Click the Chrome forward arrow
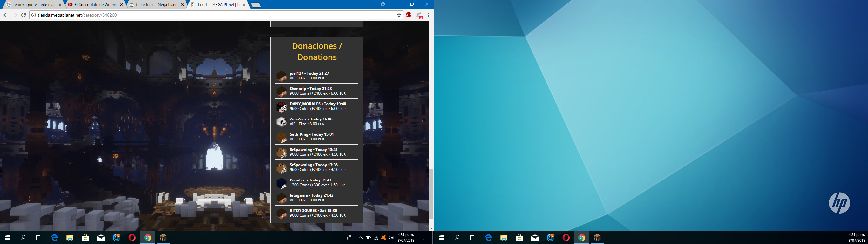Image resolution: width=868 pixels, height=244 pixels. [x=15, y=15]
